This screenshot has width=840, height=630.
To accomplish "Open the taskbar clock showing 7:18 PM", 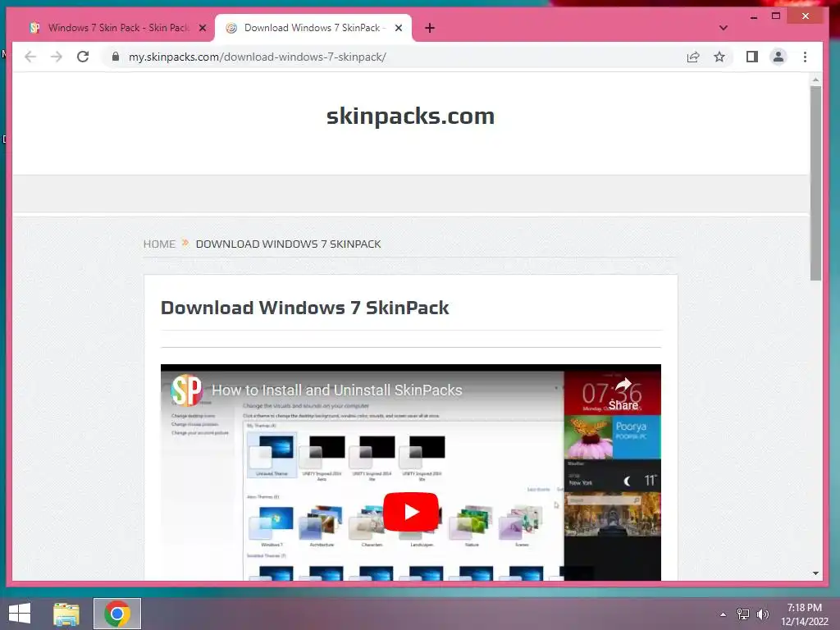I will coord(805,614).
